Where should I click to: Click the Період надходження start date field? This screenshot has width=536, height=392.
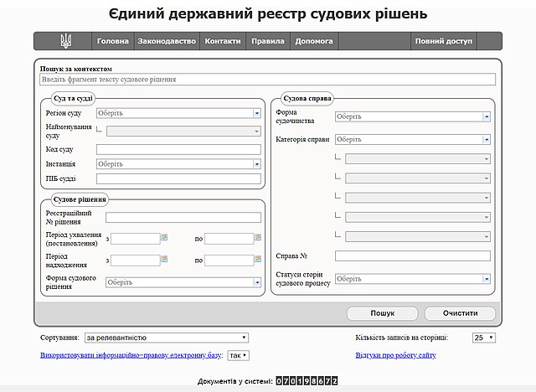pos(136,260)
